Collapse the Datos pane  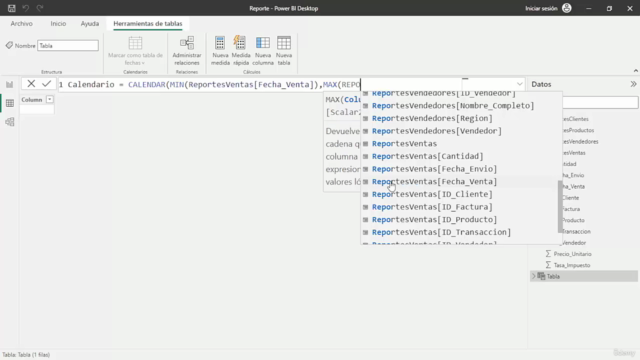coord(633,84)
